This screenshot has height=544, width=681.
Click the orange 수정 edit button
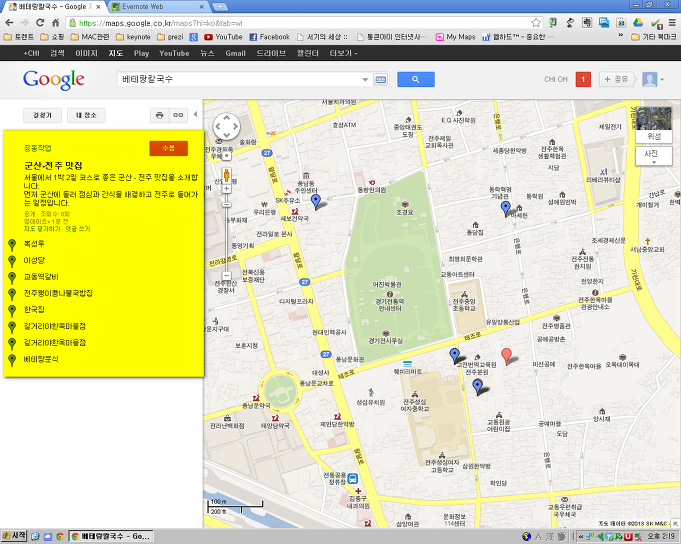pos(169,148)
